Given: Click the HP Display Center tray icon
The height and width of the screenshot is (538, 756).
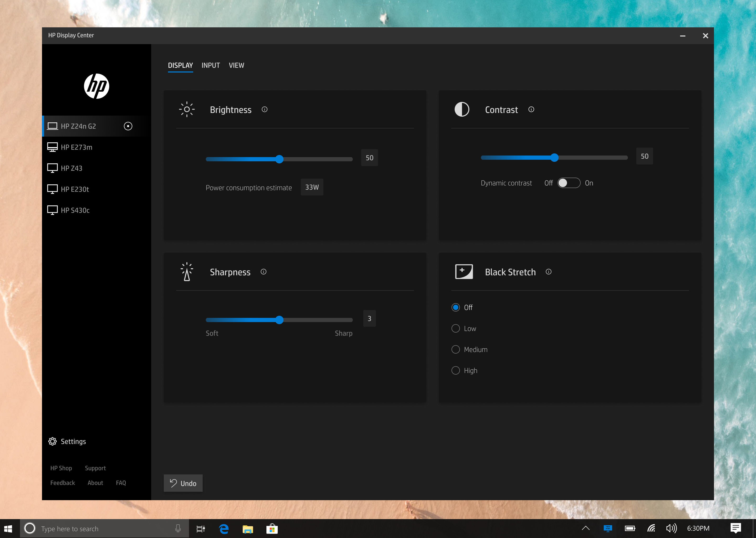Looking at the screenshot, I should (608, 528).
